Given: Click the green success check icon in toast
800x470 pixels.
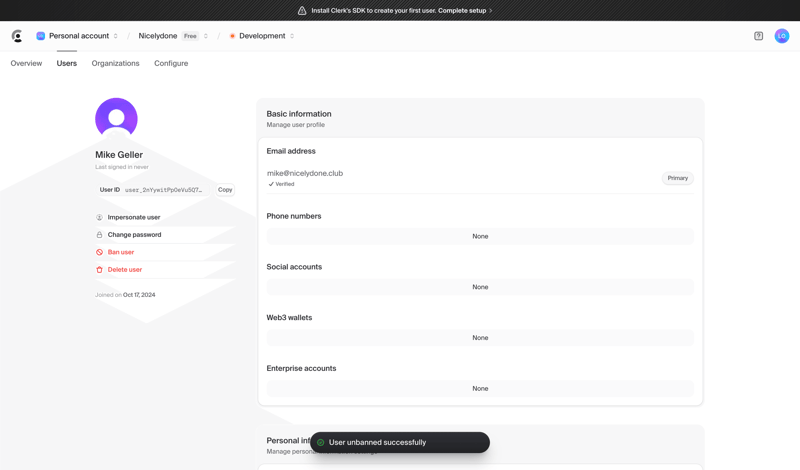Looking at the screenshot, I should (320, 442).
